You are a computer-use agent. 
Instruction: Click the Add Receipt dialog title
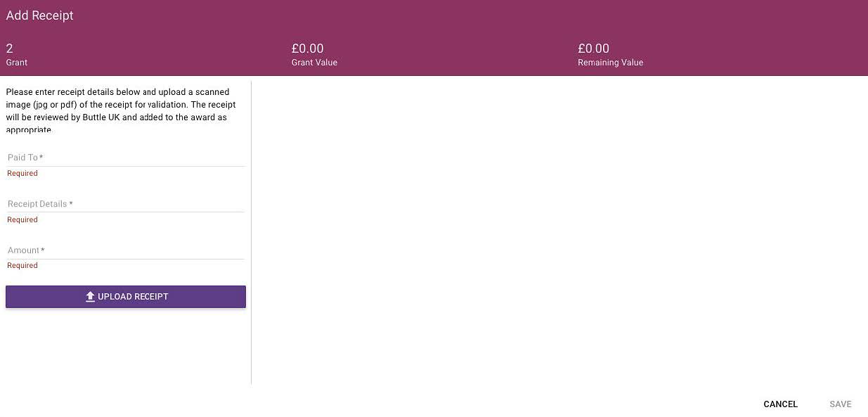pyautogui.click(x=40, y=15)
